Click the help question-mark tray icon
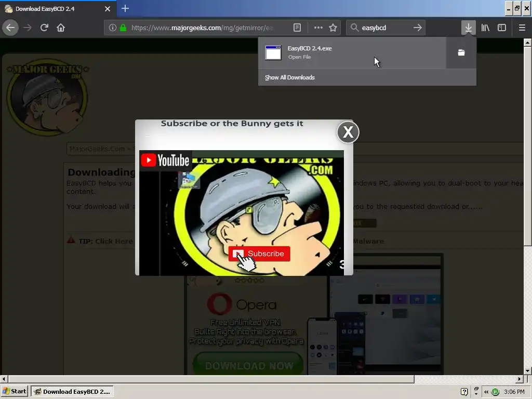532x399 pixels. pos(464,392)
